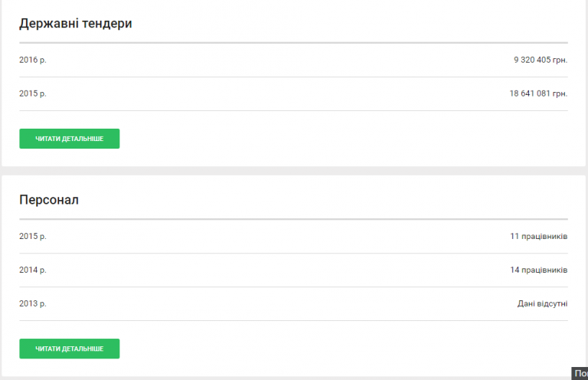Click the 'Персонал' section heading
588x380 pixels.
pyautogui.click(x=49, y=200)
